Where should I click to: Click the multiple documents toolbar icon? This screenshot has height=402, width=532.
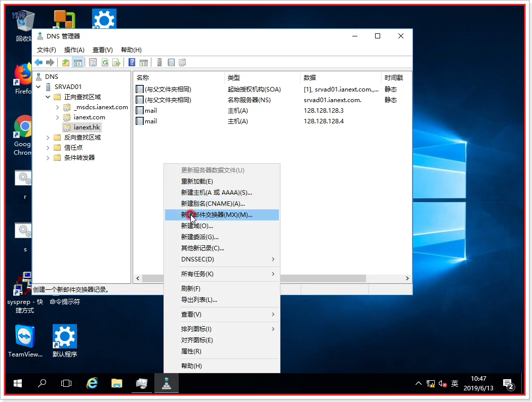[183, 62]
